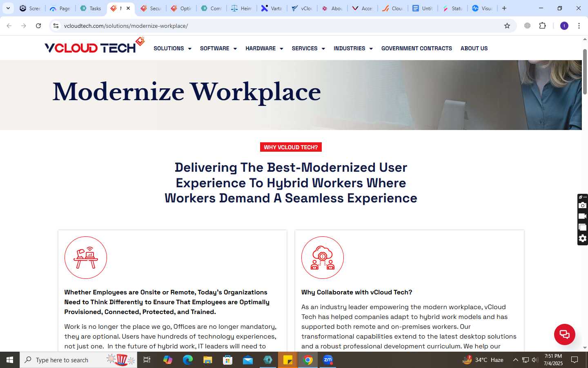588x368 pixels.
Task: Click the page vertical scrollbar thumb
Action: [x=585, y=72]
